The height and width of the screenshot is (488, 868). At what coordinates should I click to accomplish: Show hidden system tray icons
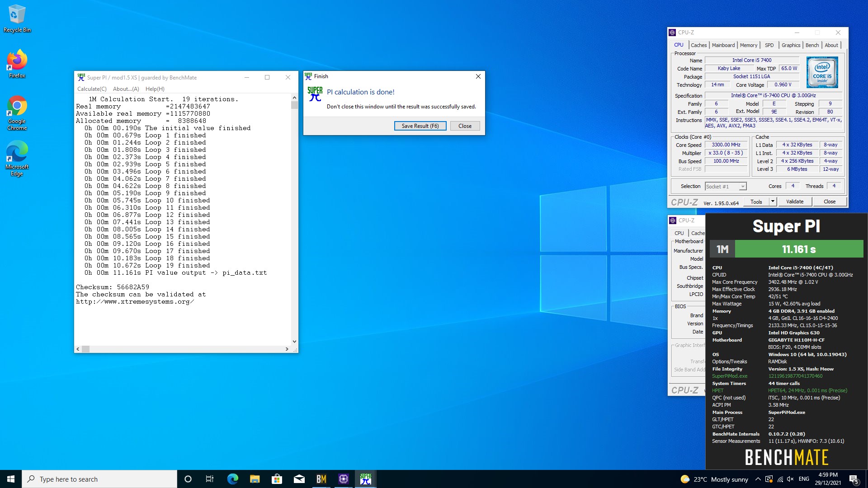[758, 479]
